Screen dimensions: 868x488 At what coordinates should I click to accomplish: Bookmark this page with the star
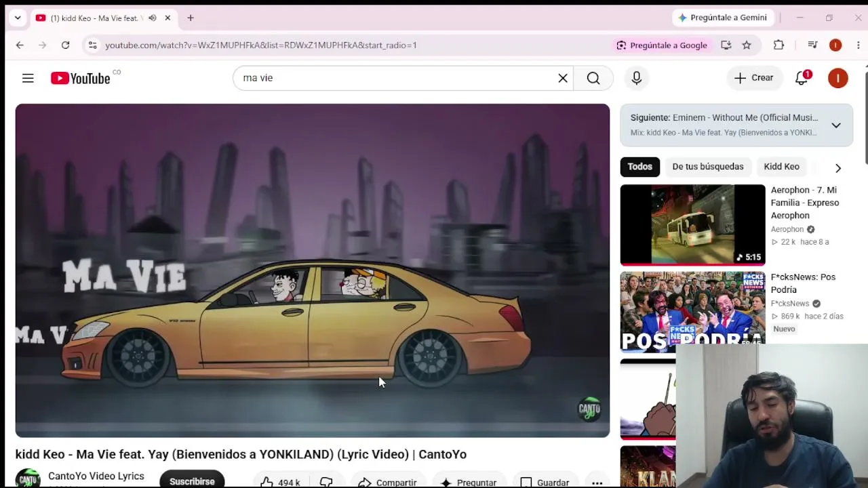pos(747,45)
